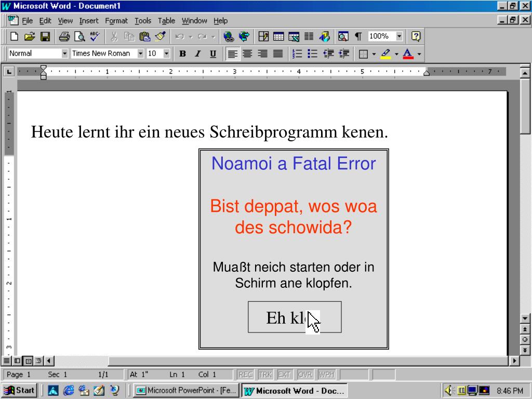Click the Microsoft Word taskbar button
Screen dimensions: 532x399
[295, 391]
